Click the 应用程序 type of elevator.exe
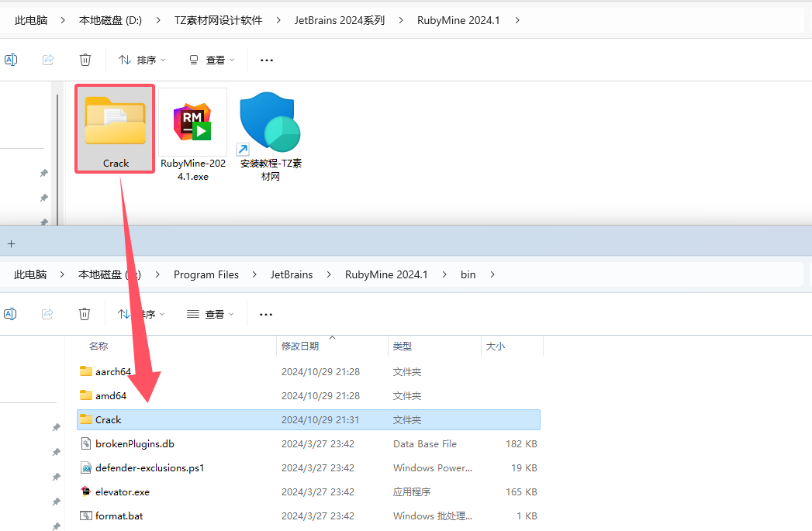 (412, 491)
